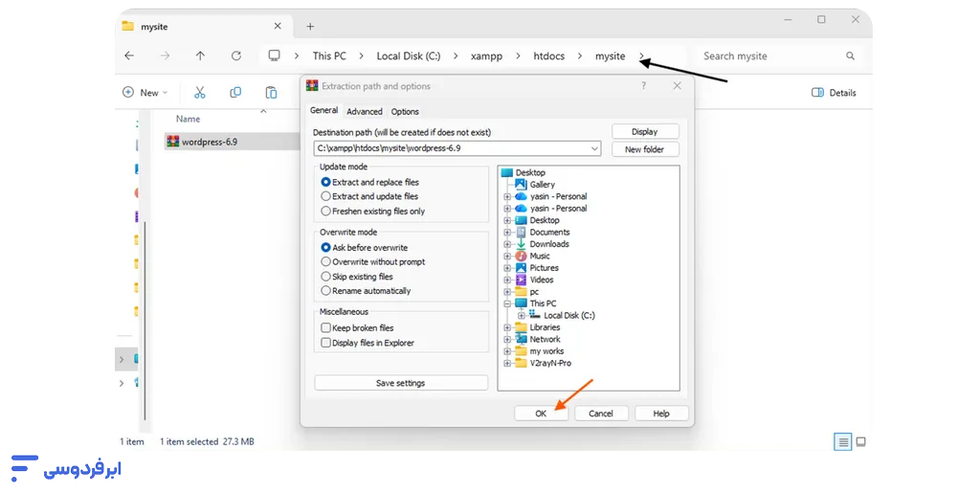
Task: Click the Paste clipboard icon
Action: pyautogui.click(x=271, y=93)
